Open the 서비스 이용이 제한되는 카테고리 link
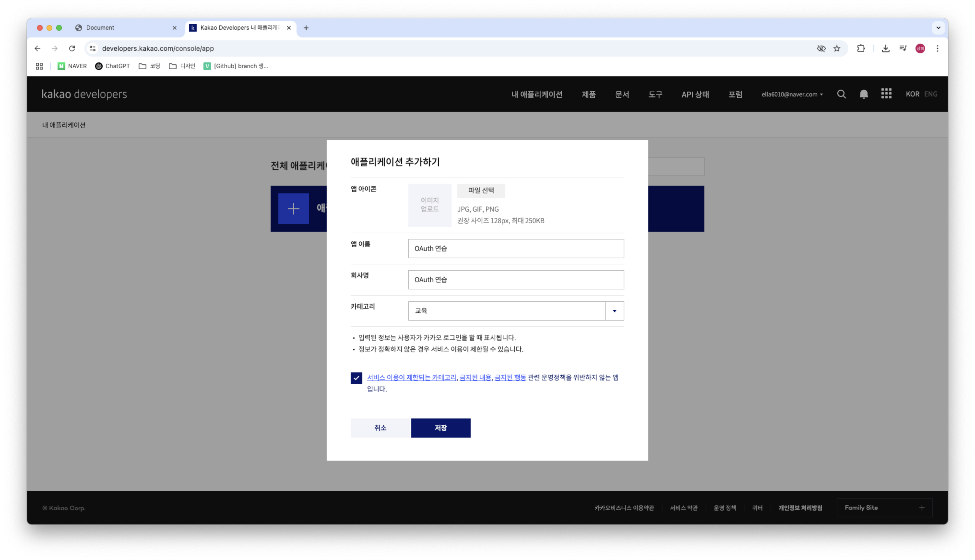 click(411, 378)
